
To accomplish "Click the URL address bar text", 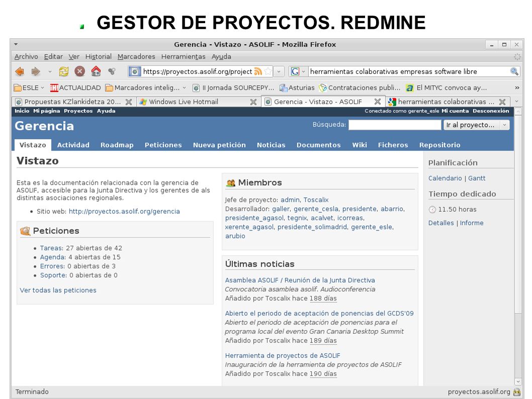I will 198,71.
